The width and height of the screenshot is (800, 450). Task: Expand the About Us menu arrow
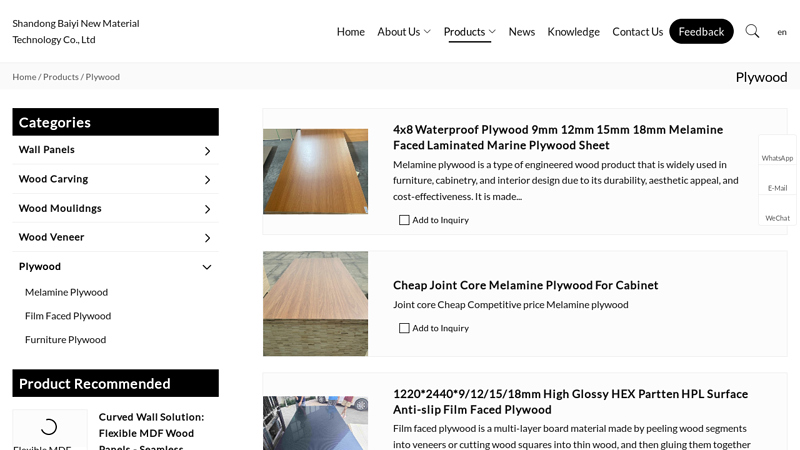point(428,32)
